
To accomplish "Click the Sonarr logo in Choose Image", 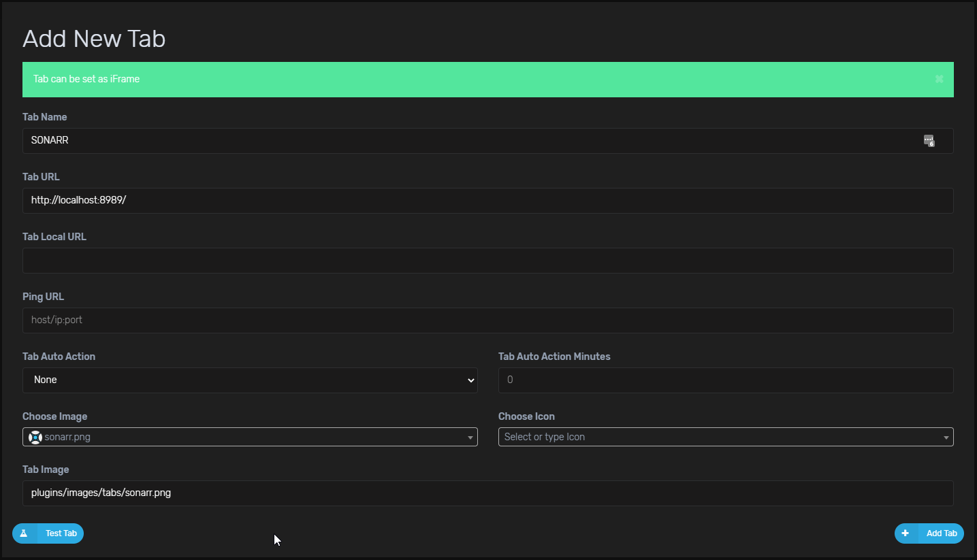I will pos(36,437).
